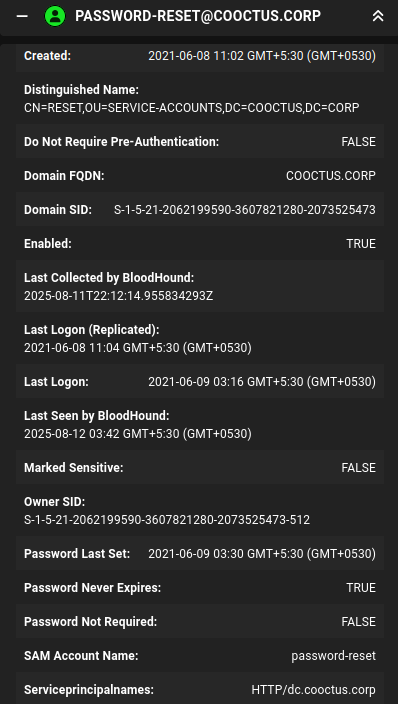
Task: Click the Enabled TRUE value
Action: point(361,244)
